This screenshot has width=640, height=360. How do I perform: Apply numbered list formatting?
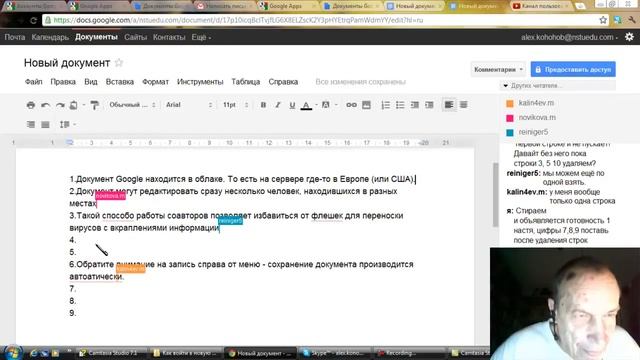click(x=385, y=105)
